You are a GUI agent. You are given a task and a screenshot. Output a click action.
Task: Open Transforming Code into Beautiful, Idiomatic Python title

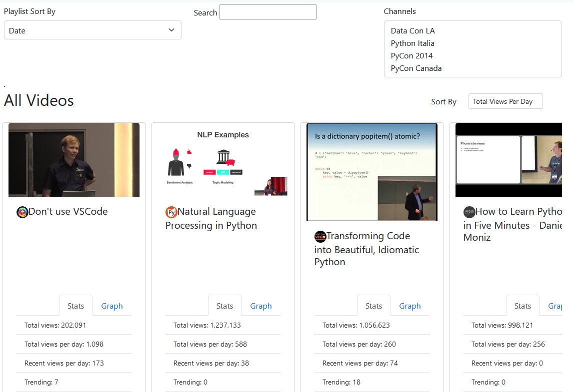[366, 249]
